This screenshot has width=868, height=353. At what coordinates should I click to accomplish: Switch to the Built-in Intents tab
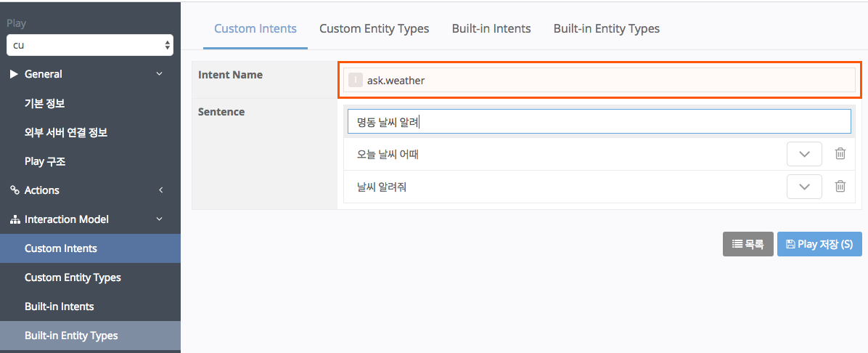coord(491,29)
